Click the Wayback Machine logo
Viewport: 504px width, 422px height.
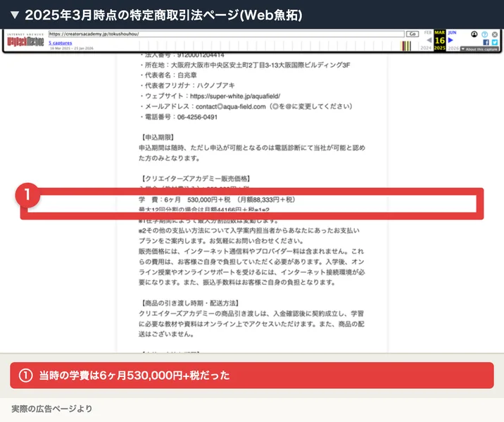coord(25,40)
